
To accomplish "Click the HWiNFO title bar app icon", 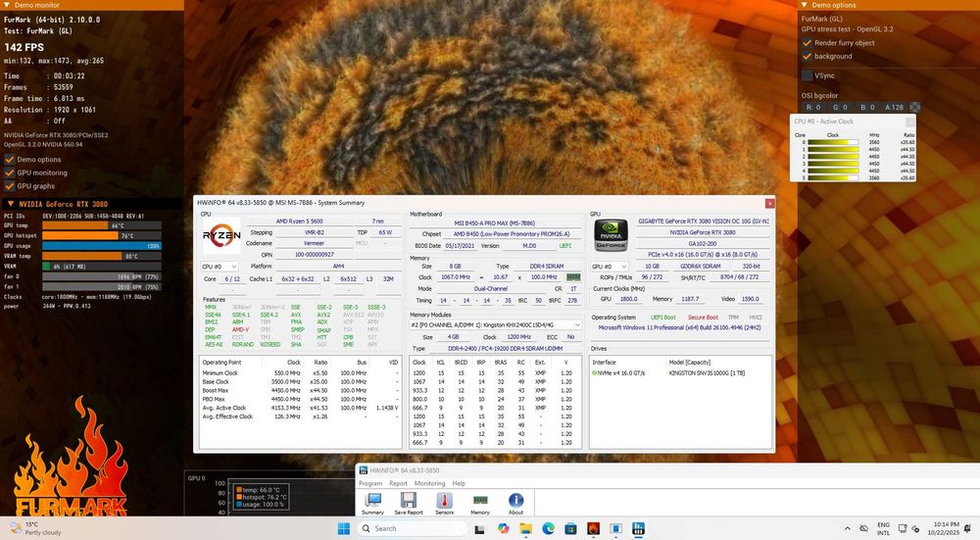I will coord(363,470).
